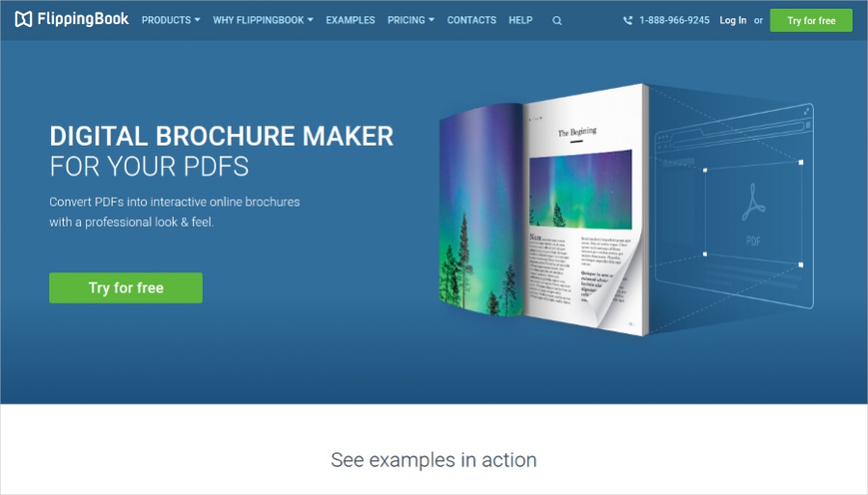This screenshot has width=868, height=495.
Task: Expand the Why FlippingBook dropdown
Action: (x=263, y=20)
